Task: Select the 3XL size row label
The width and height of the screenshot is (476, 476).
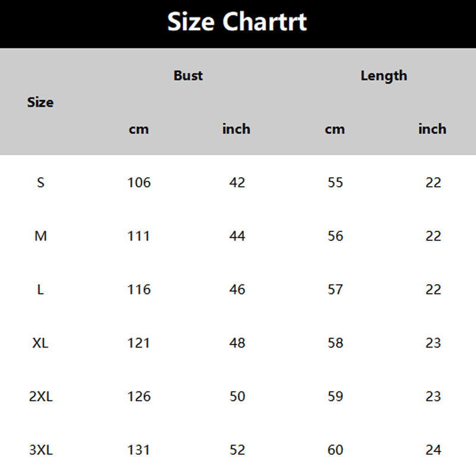Action: coord(40,450)
